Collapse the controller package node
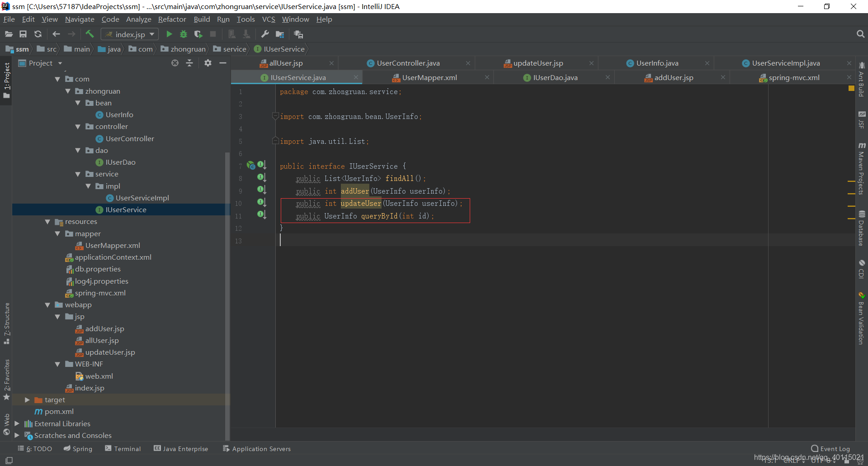The height and width of the screenshot is (466, 868). (78, 127)
